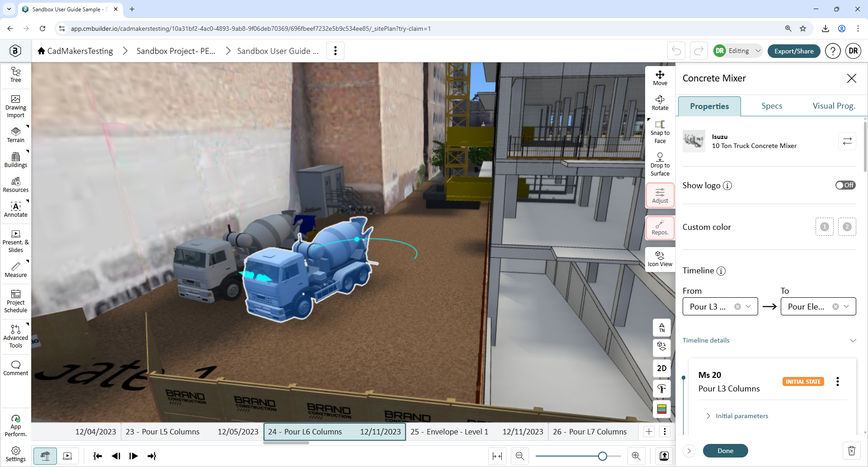
Task: Activate the Move tool
Action: (x=660, y=78)
